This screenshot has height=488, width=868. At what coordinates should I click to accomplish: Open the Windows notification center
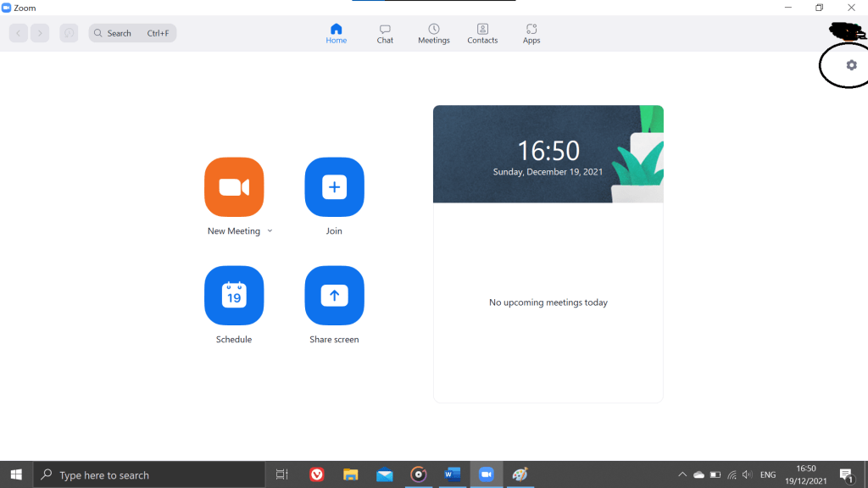point(845,474)
